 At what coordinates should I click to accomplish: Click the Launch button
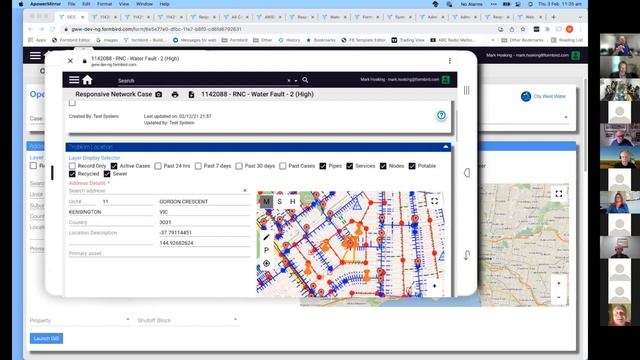[46, 338]
